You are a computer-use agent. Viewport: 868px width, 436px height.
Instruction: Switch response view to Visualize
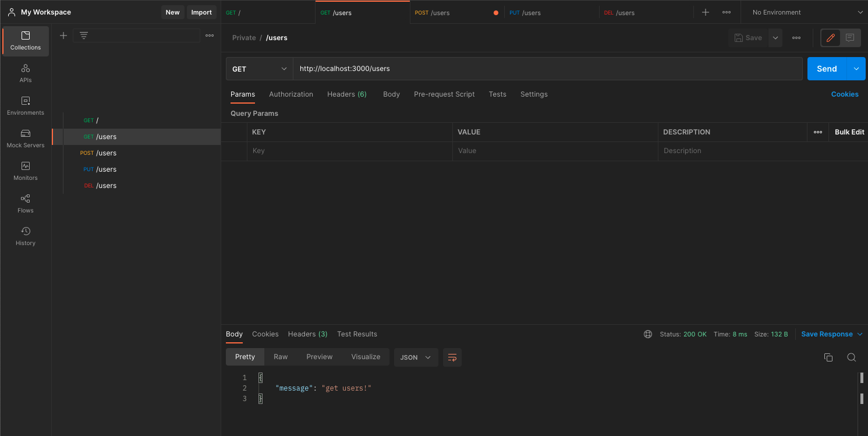(x=366, y=357)
